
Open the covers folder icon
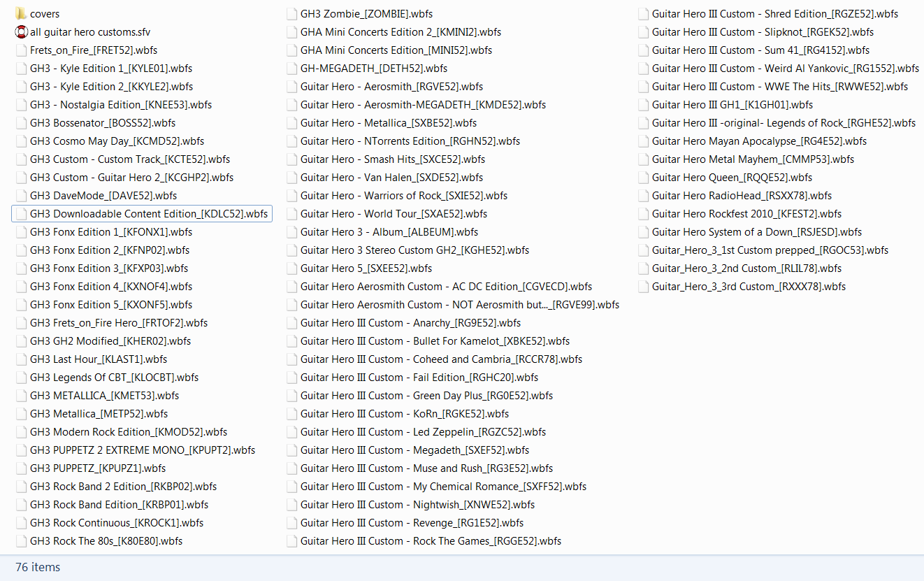(21, 14)
